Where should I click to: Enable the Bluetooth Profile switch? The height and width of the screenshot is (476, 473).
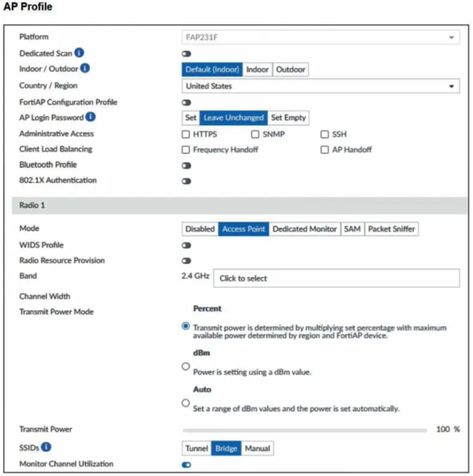click(x=186, y=165)
